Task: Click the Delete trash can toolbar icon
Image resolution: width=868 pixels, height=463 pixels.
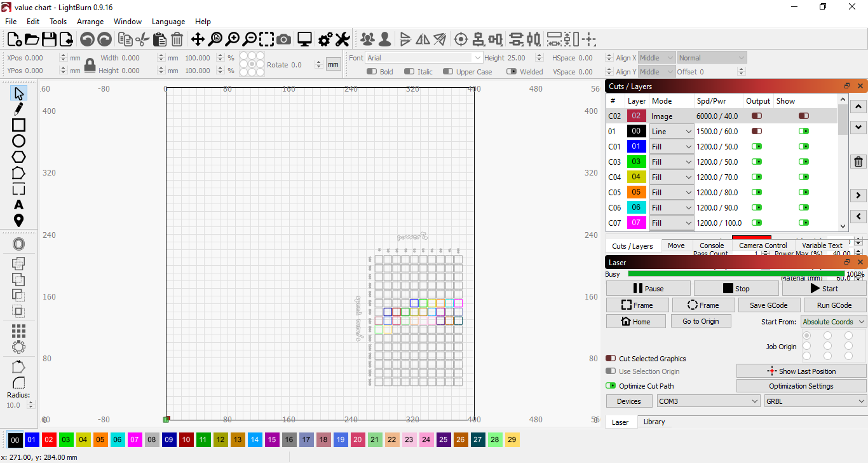Action: pos(177,39)
